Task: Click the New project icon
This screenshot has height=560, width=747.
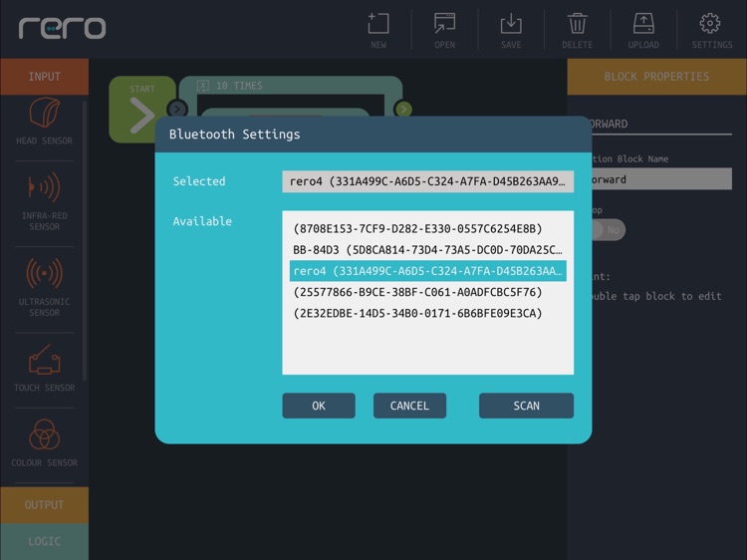Action: 378,23
